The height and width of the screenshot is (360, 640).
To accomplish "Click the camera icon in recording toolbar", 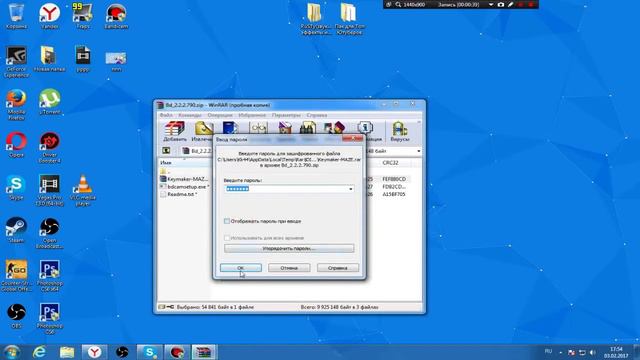I will tap(500, 4).
